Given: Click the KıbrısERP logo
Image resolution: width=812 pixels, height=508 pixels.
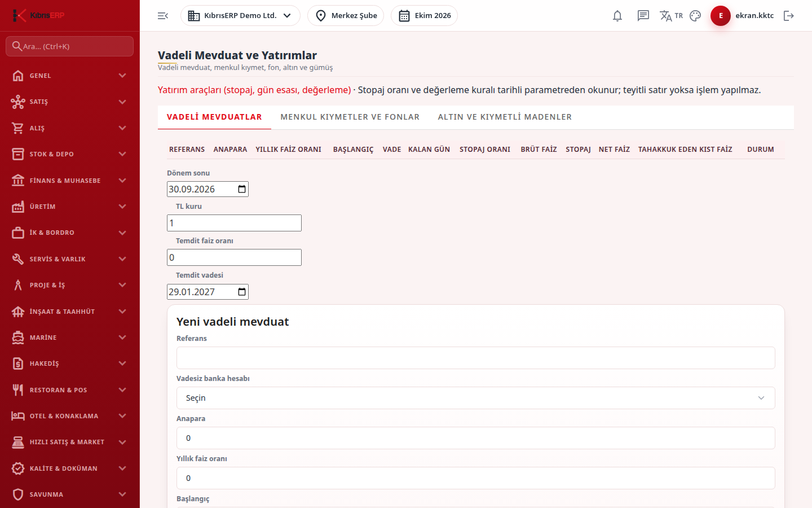Looking at the screenshot, I should pos(38,15).
